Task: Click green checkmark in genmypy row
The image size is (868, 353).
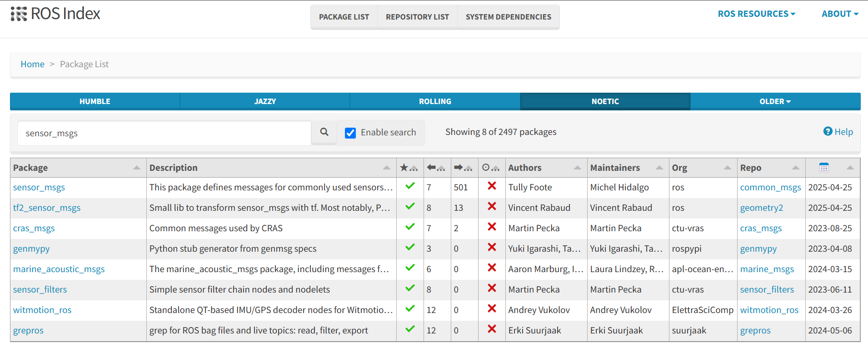Action: point(410,247)
